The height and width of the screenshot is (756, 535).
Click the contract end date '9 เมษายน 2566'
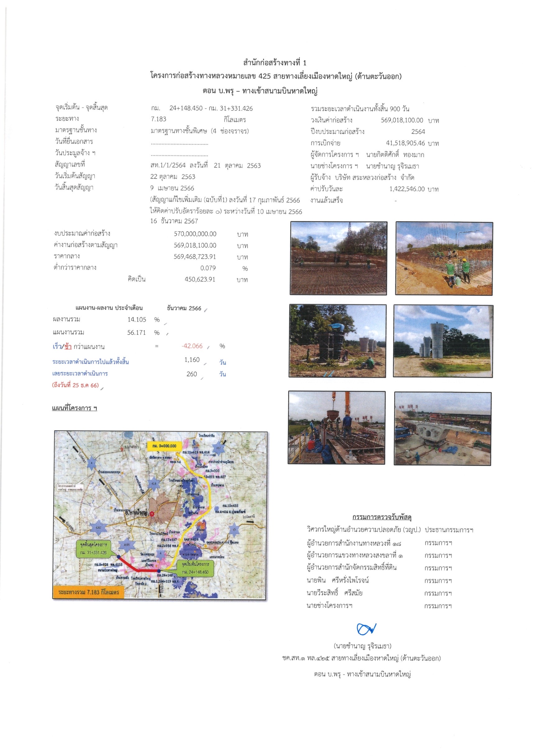(x=172, y=188)
